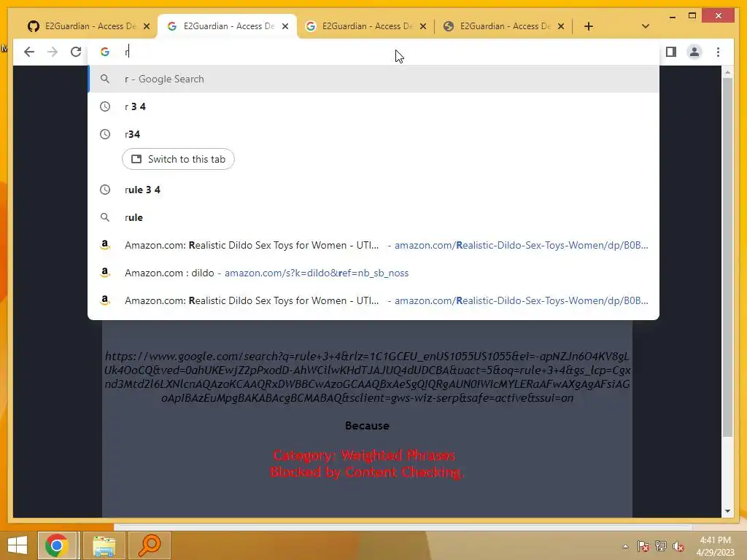The image size is (747, 560).
Task: Click the 'Because' heading text
Action: (x=368, y=426)
